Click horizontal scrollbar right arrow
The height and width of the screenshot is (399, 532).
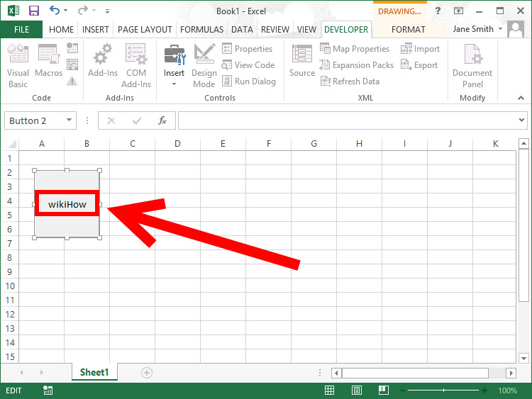tap(511, 373)
